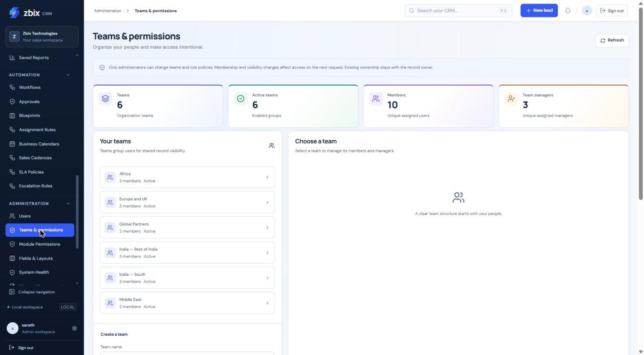Click the Active teams checkmark icon
Viewport: 644px width, 355px height.
coord(241,99)
